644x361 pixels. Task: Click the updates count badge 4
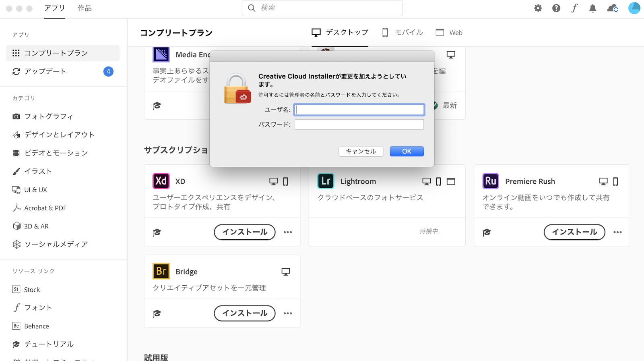click(x=108, y=71)
